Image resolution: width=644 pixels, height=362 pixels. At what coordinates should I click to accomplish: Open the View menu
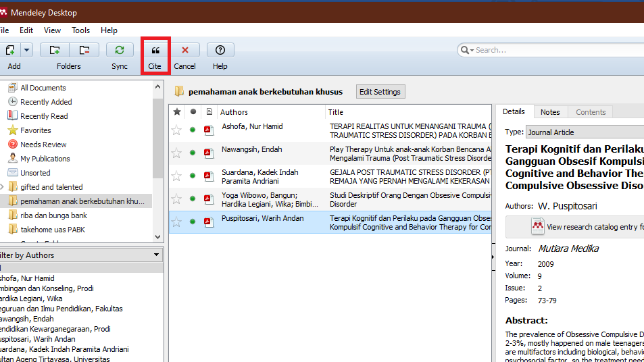(52, 30)
